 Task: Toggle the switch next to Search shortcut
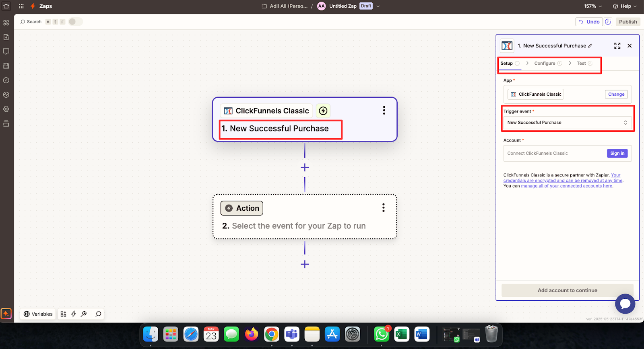coord(75,22)
